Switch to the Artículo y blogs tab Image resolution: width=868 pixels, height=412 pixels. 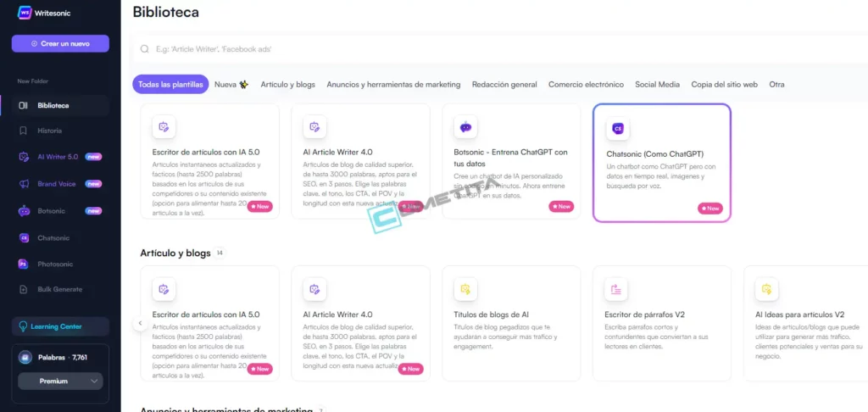click(x=288, y=84)
